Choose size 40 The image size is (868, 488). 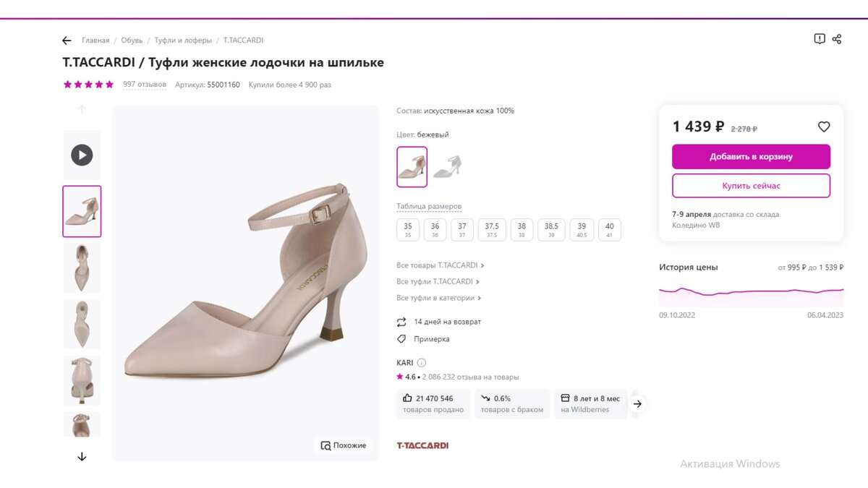coord(610,230)
